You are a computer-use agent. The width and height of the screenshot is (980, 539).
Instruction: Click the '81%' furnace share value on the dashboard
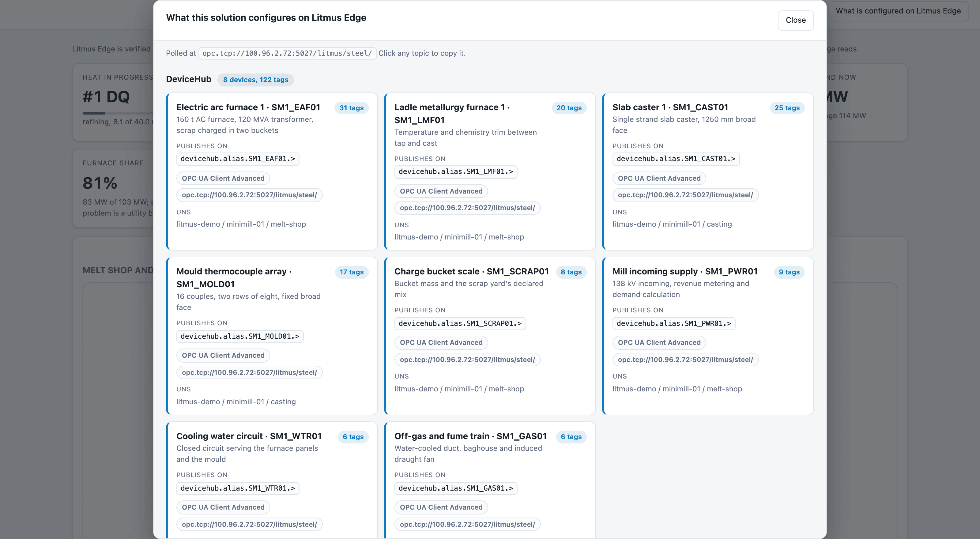point(100,183)
